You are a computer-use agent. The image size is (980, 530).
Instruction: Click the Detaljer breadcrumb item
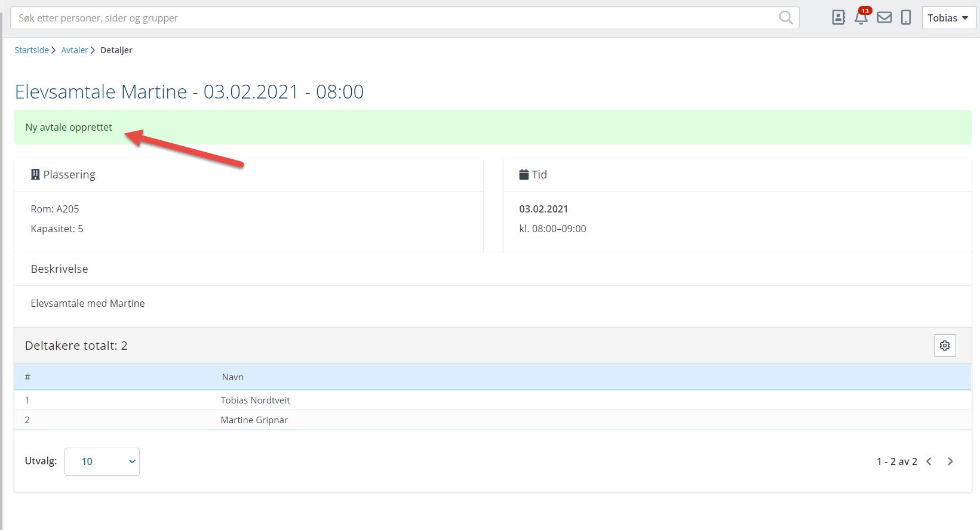116,50
